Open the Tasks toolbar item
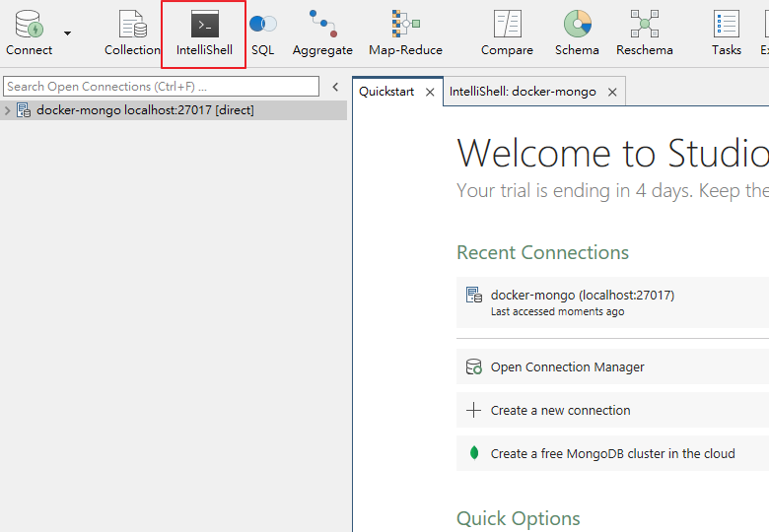The width and height of the screenshot is (769, 532). (x=727, y=33)
